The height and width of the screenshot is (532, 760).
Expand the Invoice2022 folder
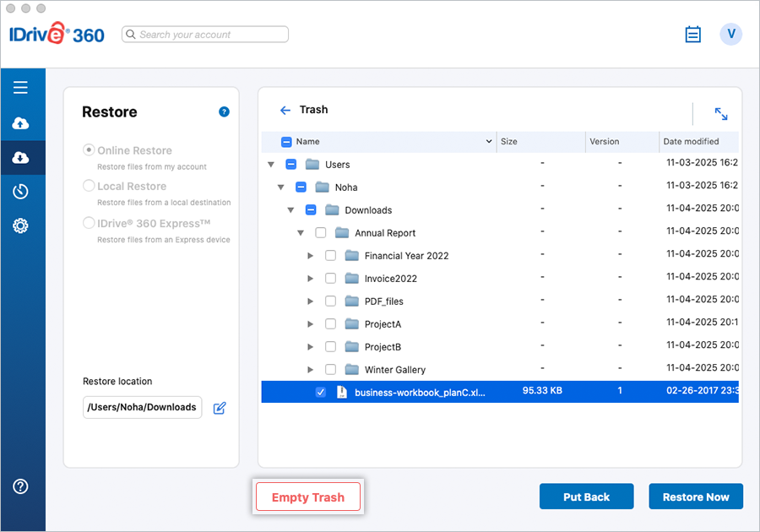tap(311, 279)
